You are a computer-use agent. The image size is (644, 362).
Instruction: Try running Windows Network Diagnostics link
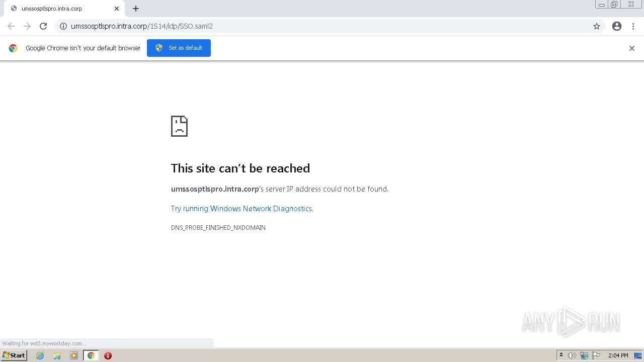pyautogui.click(x=242, y=209)
